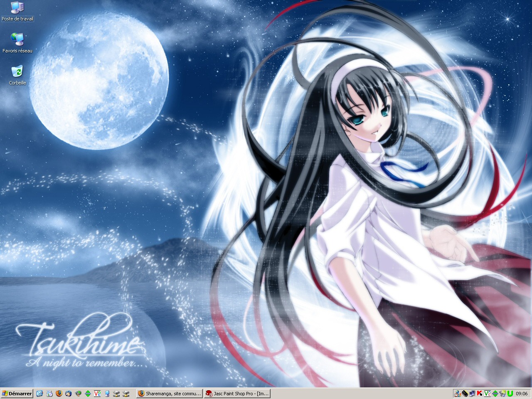Open the Kaspersky antivirus tray icon
The height and width of the screenshot is (399, 532).
pyautogui.click(x=480, y=393)
